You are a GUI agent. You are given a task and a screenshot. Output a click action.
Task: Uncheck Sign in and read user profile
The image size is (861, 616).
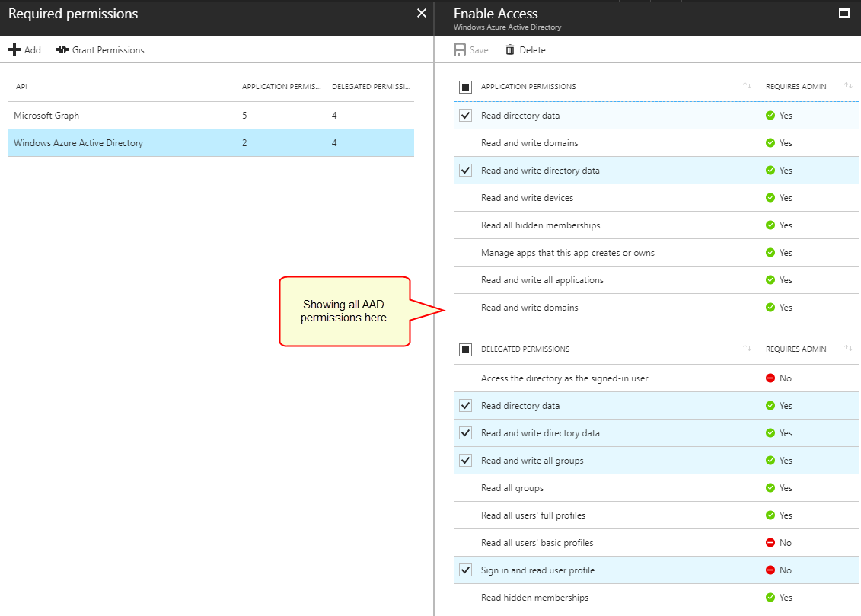tap(466, 570)
